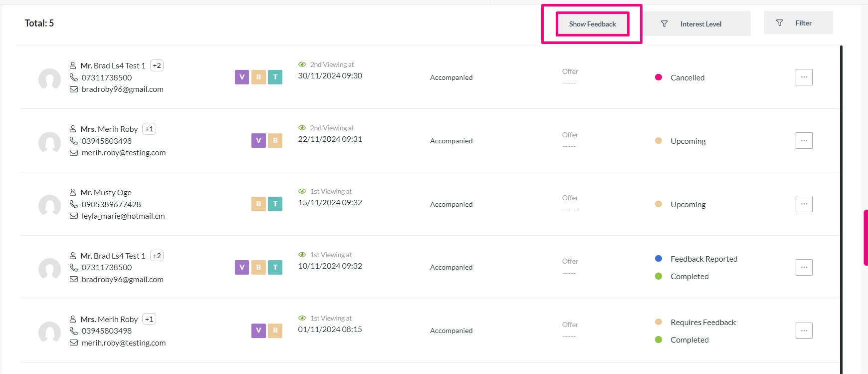The height and width of the screenshot is (374, 868).
Task: Click teal T badge on 30/11/2024 row
Action: click(x=275, y=77)
